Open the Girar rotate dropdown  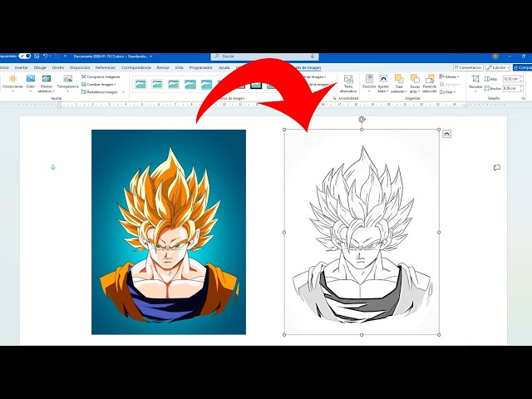[447, 92]
